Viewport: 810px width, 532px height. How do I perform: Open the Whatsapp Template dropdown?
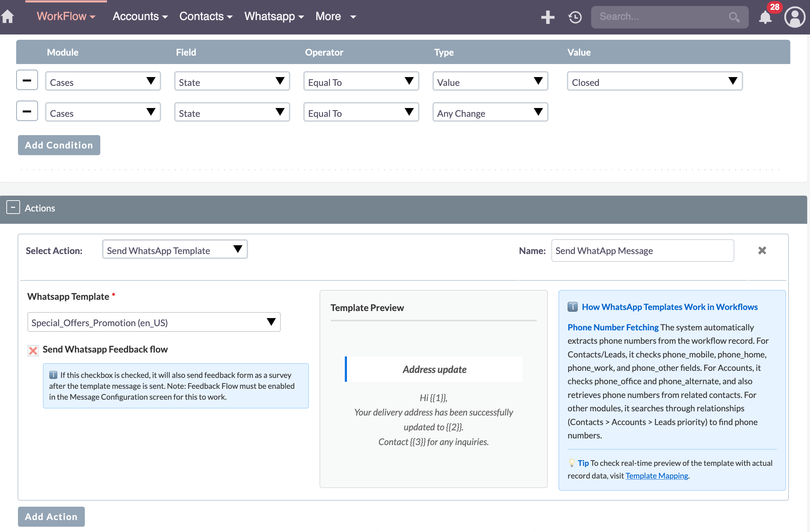[154, 322]
